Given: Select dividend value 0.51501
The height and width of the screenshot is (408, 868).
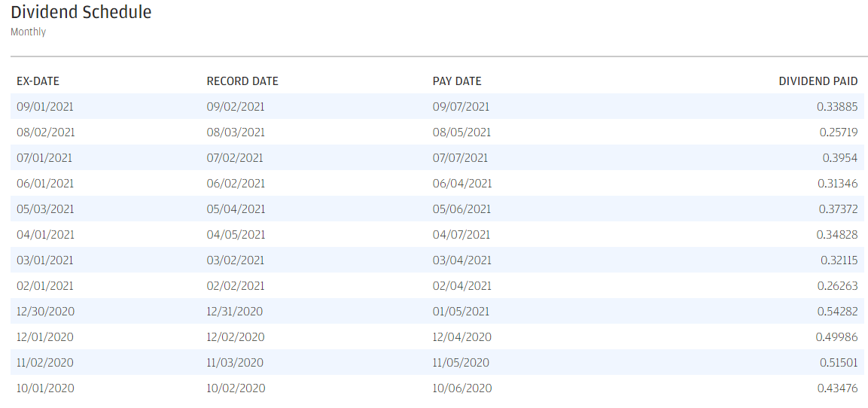Looking at the screenshot, I should (x=839, y=363).
